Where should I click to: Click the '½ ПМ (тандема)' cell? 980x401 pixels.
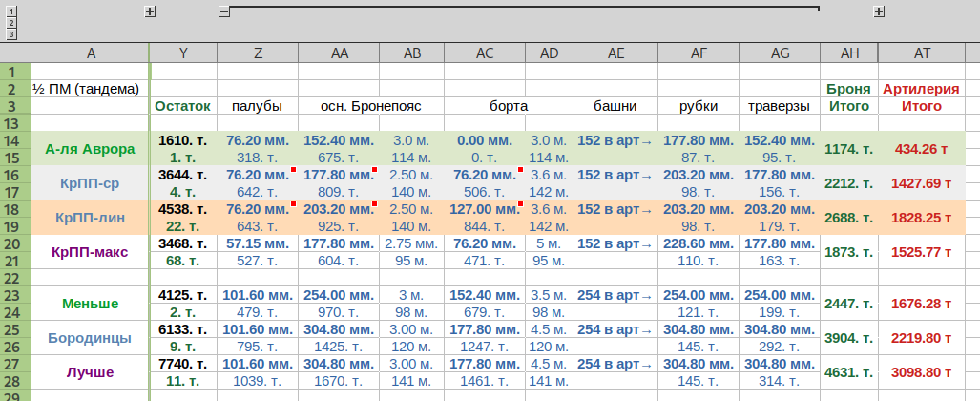[x=91, y=89]
